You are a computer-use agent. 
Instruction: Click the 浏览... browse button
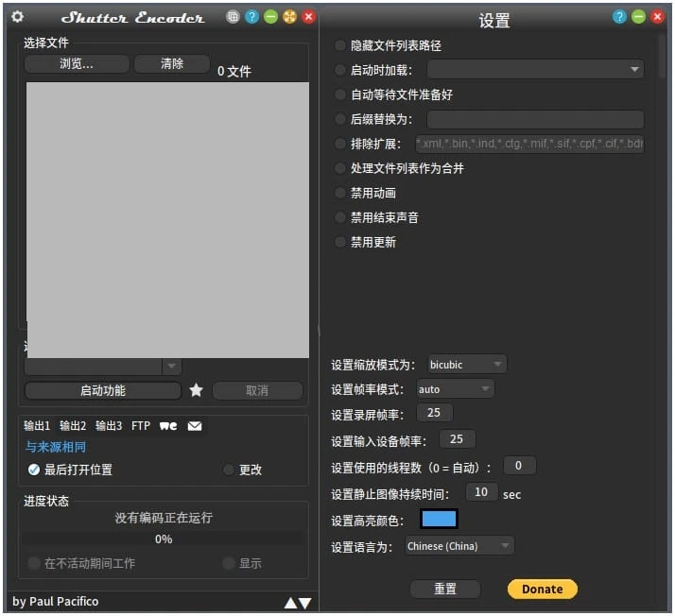(76, 63)
